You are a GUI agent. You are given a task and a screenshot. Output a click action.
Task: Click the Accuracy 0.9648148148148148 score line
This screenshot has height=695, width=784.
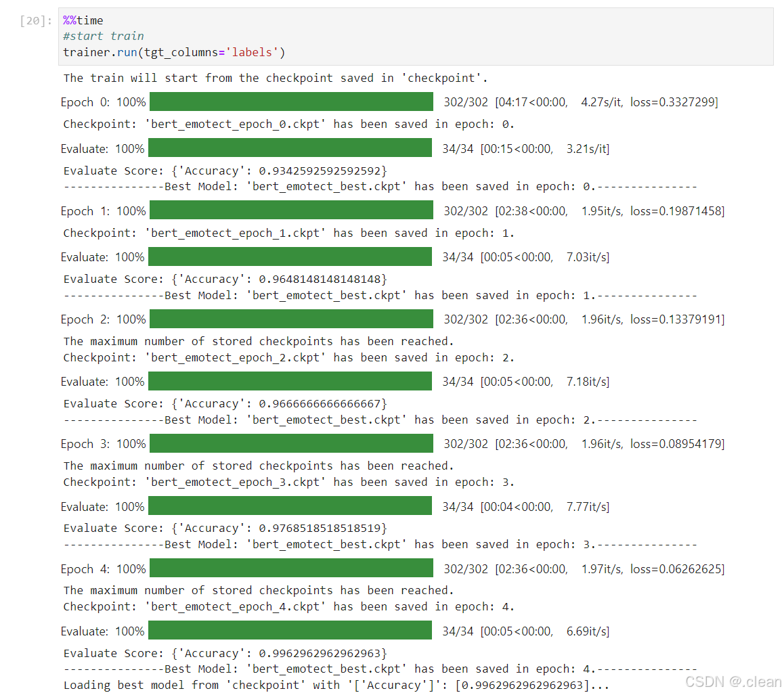[x=225, y=279]
